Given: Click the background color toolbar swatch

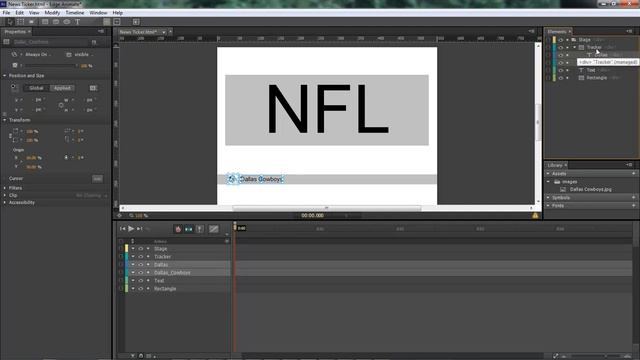Looking at the screenshot, I should click(107, 22).
